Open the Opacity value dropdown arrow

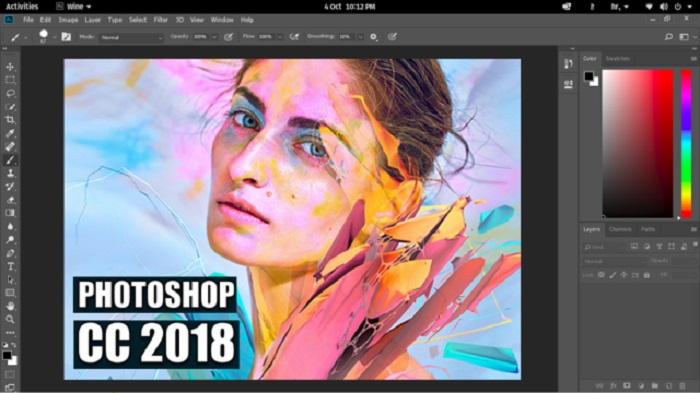(214, 37)
